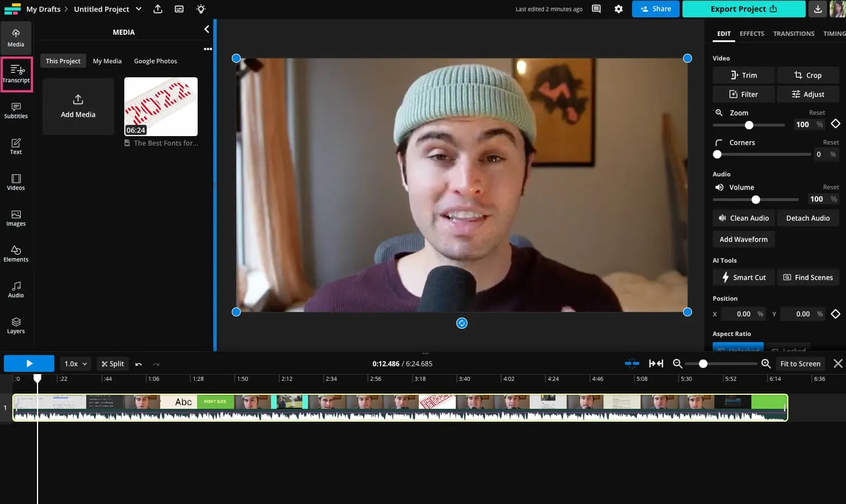
Task: Click the lightbulb tips icon
Action: point(201,9)
